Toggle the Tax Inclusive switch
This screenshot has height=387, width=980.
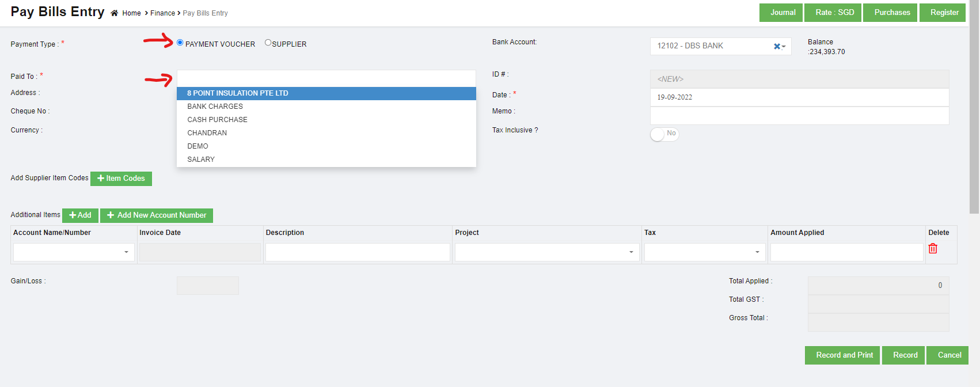click(x=664, y=134)
